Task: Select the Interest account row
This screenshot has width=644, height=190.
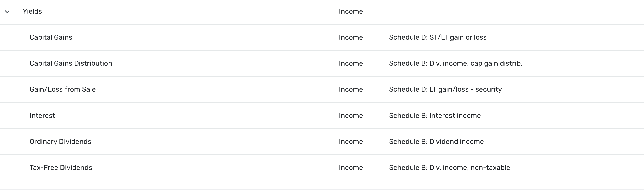Action: 42,115
